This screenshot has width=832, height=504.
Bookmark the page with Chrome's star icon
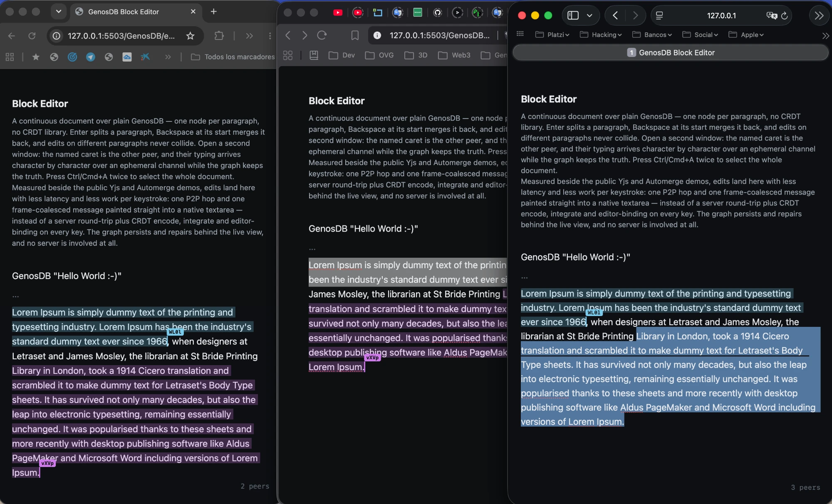pyautogui.click(x=190, y=36)
